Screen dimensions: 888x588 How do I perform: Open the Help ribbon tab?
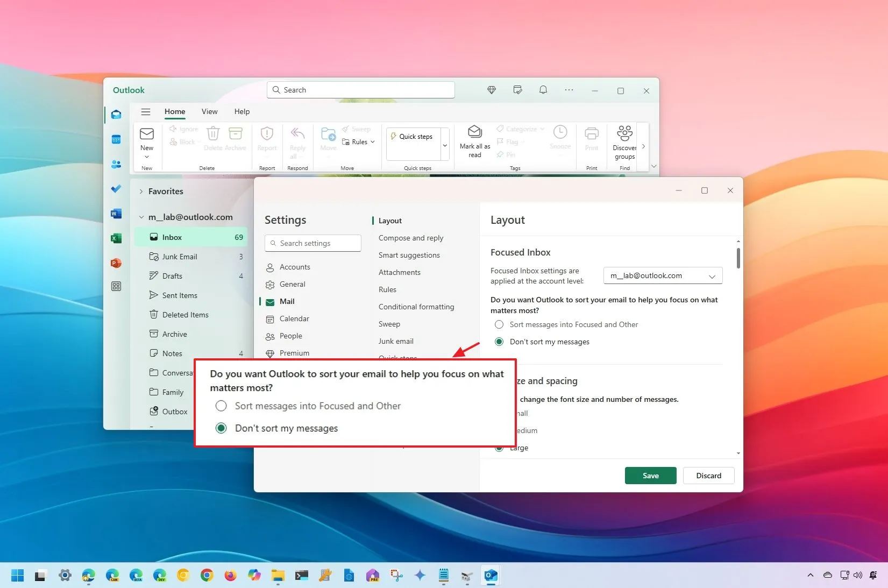242,112
